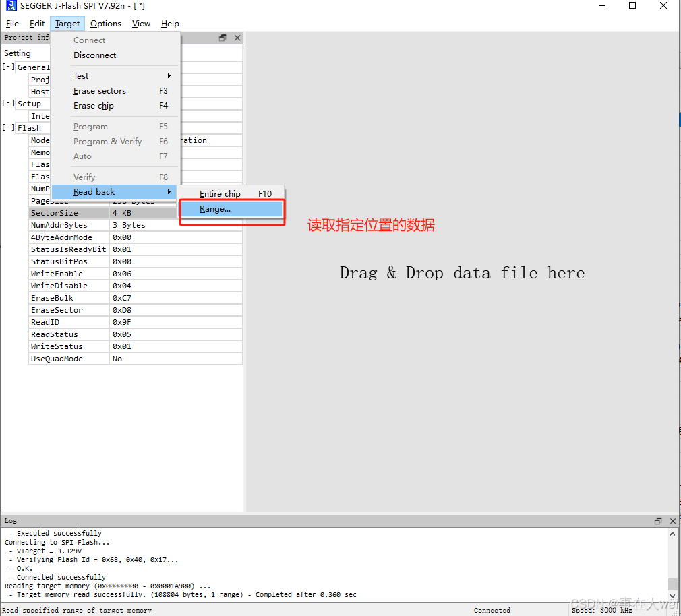Open the Test submenu

pyautogui.click(x=115, y=76)
